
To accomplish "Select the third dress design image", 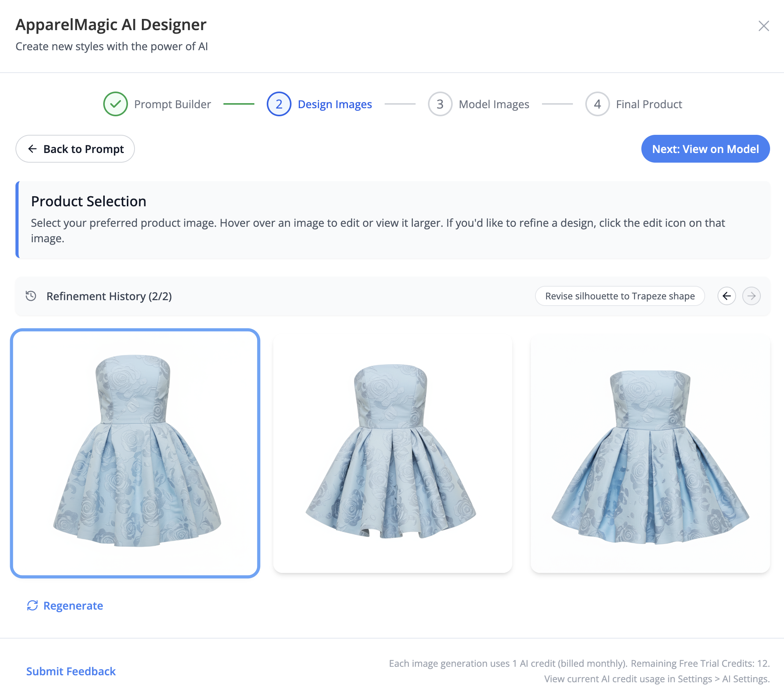I will (x=650, y=454).
